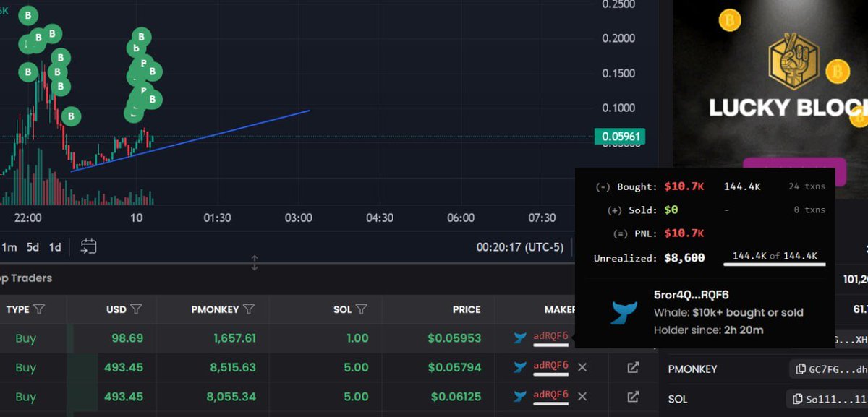Click 493.45 in the 8,055.34 row

point(124,397)
